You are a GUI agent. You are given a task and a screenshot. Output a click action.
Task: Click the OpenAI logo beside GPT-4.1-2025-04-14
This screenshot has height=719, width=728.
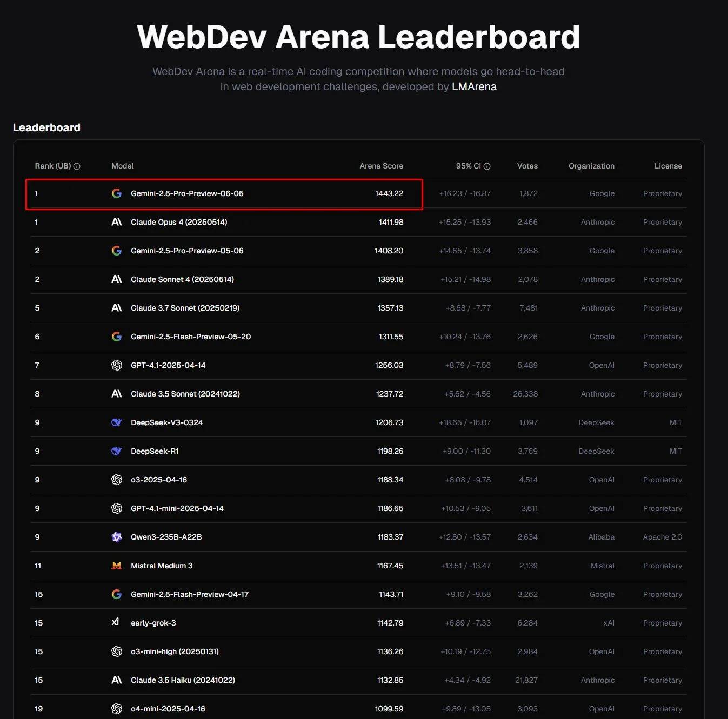pos(116,365)
